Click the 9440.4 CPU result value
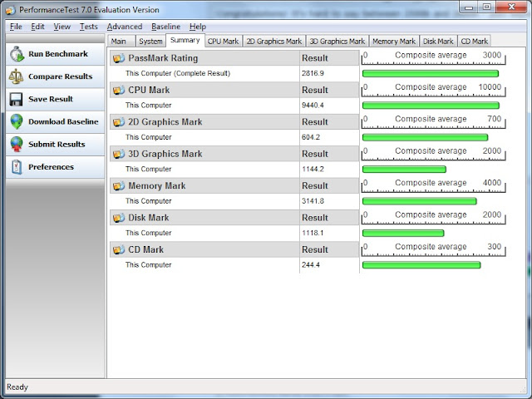The height and width of the screenshot is (399, 532). tap(313, 106)
